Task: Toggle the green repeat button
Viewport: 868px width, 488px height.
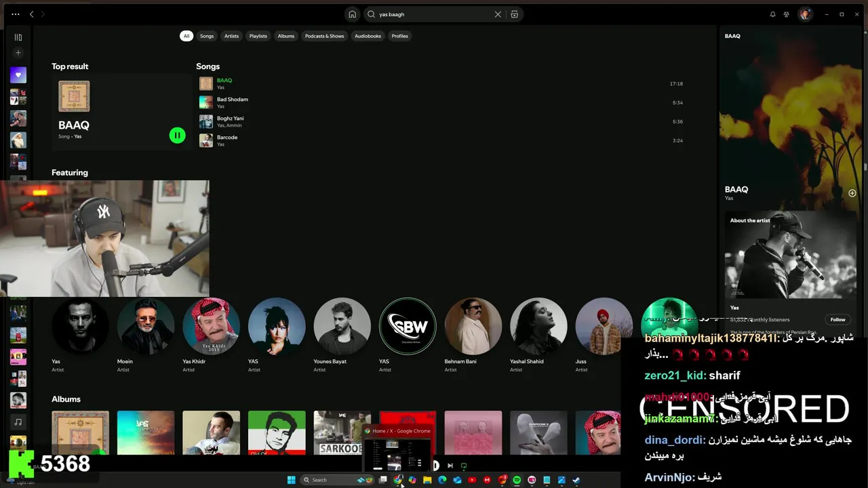Action: [464, 466]
